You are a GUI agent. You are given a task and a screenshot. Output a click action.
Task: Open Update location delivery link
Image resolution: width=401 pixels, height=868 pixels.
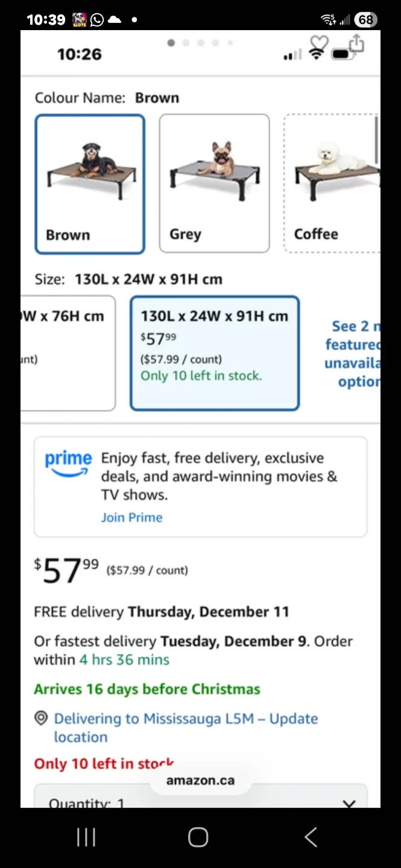click(x=186, y=728)
